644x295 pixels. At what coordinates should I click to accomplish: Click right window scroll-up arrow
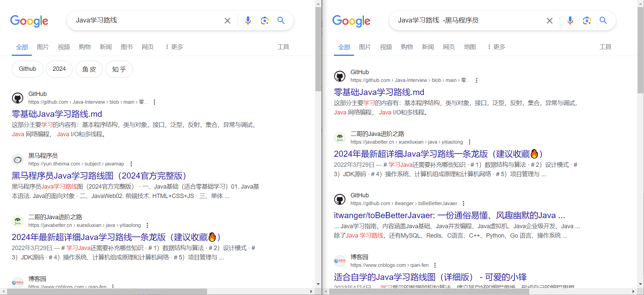click(x=640, y=4)
